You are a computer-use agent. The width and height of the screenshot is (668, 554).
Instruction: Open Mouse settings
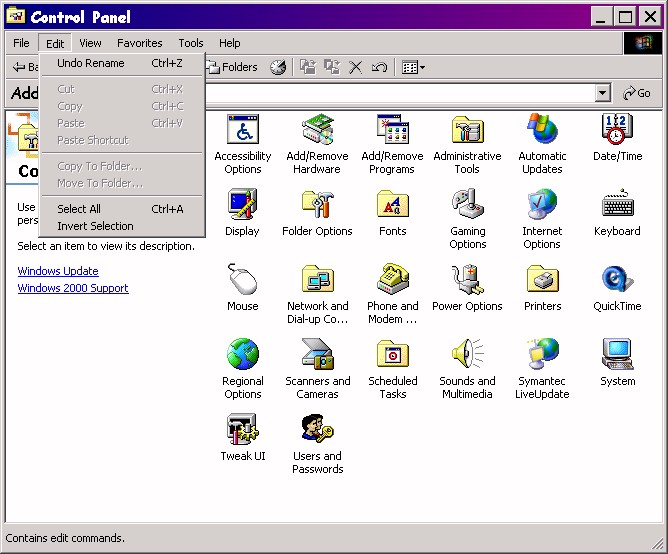(242, 288)
